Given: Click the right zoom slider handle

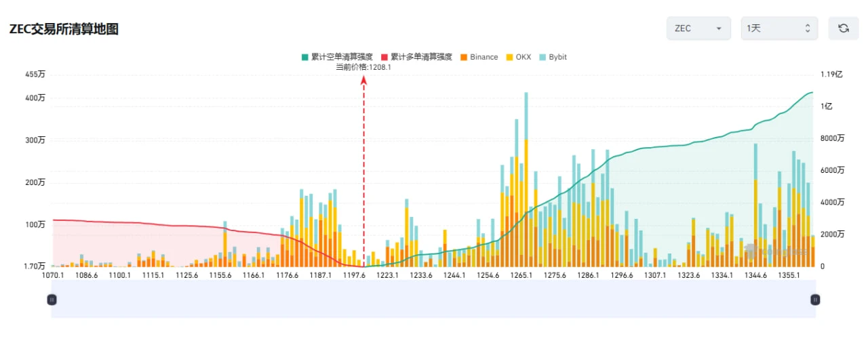Looking at the screenshot, I should click(816, 299).
